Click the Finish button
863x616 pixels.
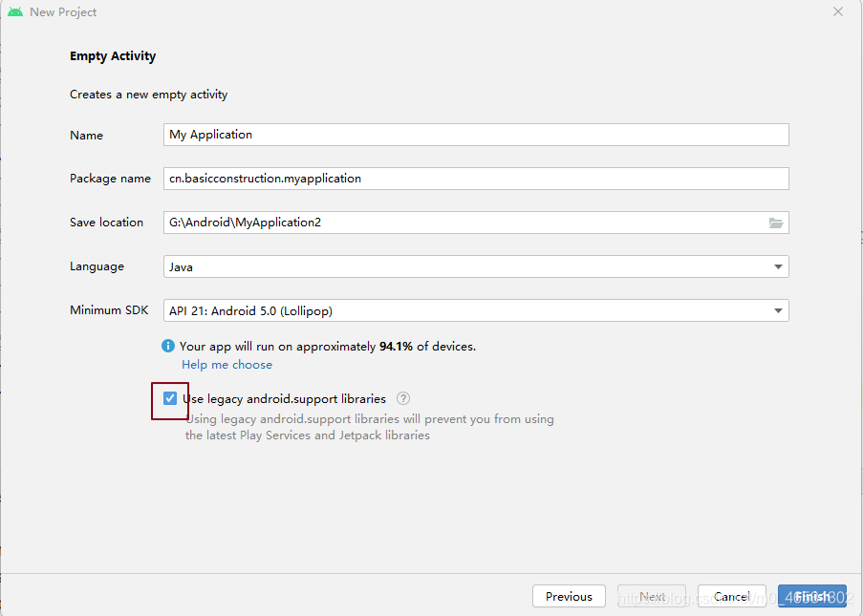click(812, 596)
